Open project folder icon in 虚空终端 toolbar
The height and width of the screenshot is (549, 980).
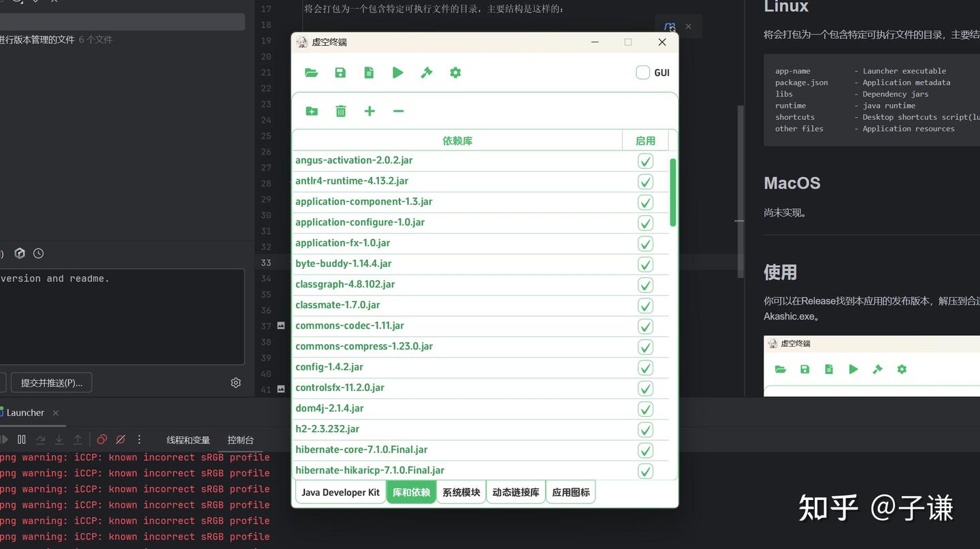pos(311,73)
